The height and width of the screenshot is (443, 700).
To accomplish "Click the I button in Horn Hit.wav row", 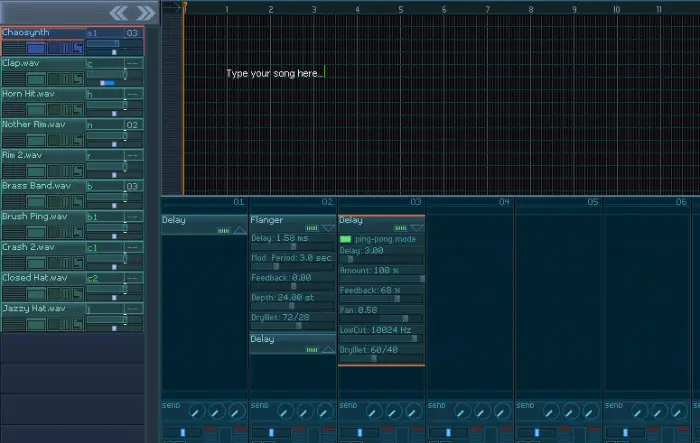I will tap(67, 110).
